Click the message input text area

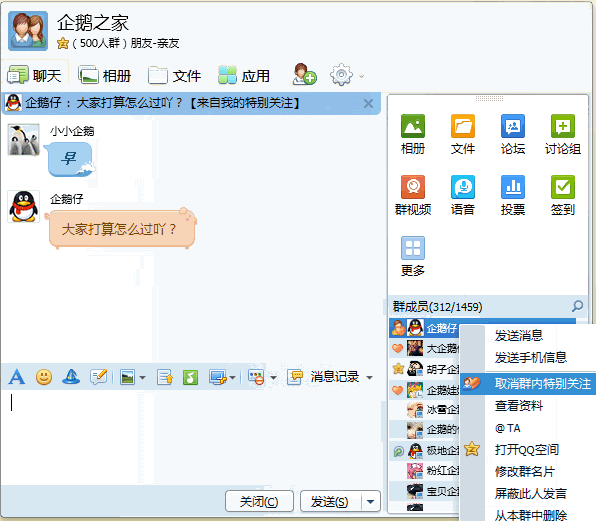tap(191, 437)
